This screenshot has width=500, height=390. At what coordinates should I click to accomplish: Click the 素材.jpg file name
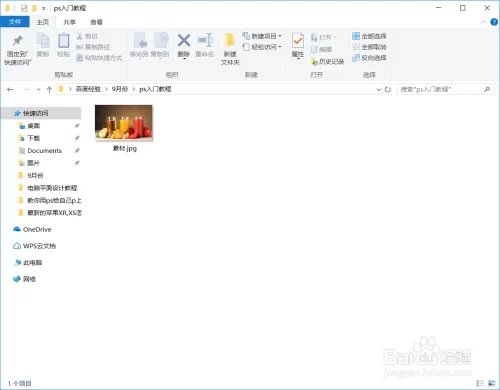point(125,148)
